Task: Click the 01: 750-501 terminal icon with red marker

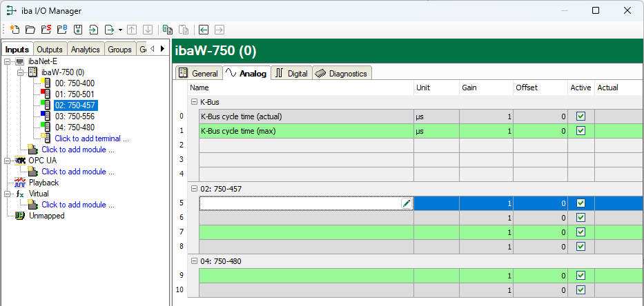Action: pyautogui.click(x=46, y=94)
